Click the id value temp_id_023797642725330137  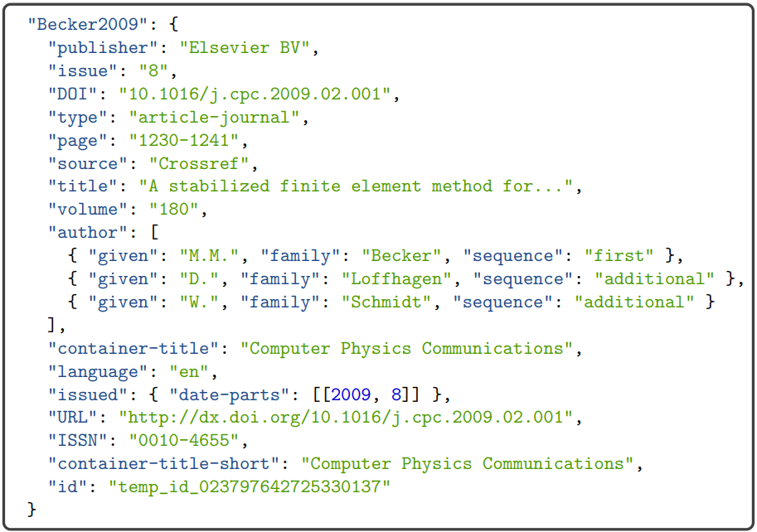(x=250, y=487)
